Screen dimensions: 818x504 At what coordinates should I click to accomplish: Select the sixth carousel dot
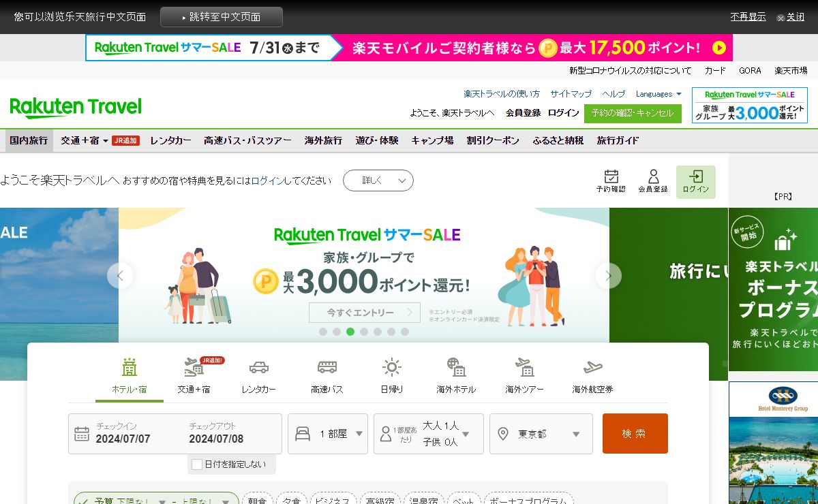coord(391,332)
